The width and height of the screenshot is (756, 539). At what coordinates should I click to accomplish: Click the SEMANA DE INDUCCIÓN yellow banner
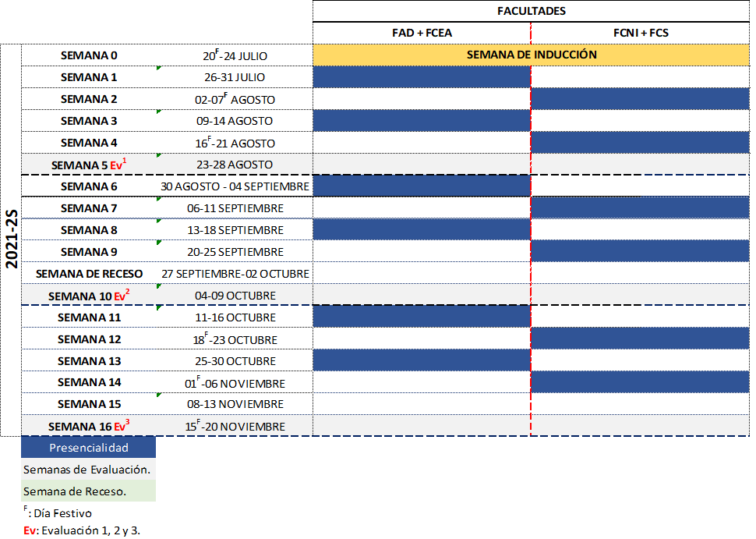pos(531,55)
